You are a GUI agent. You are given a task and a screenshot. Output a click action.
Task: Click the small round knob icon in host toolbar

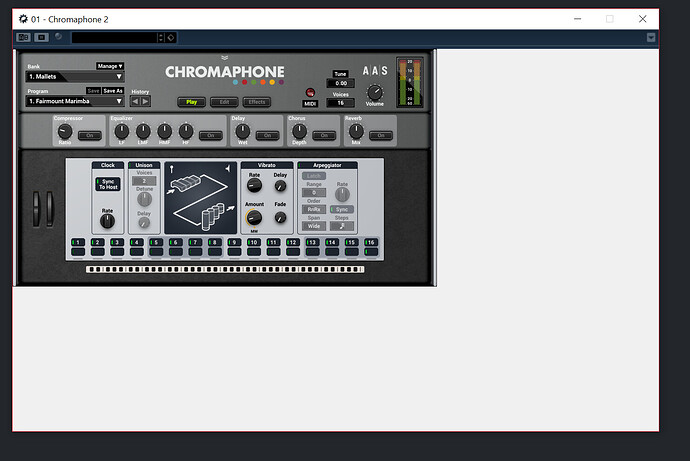coord(59,37)
